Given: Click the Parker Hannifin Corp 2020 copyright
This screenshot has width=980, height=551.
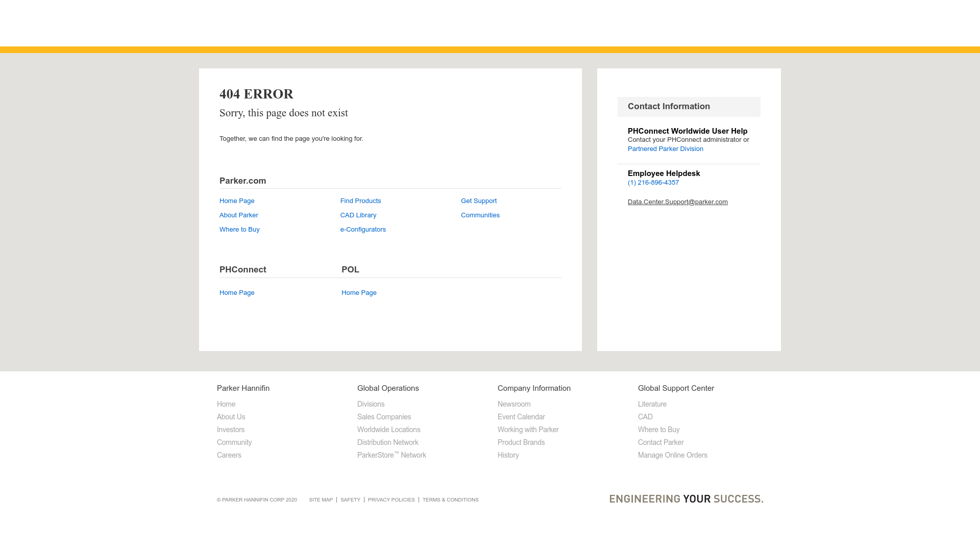Looking at the screenshot, I should pyautogui.click(x=257, y=500).
